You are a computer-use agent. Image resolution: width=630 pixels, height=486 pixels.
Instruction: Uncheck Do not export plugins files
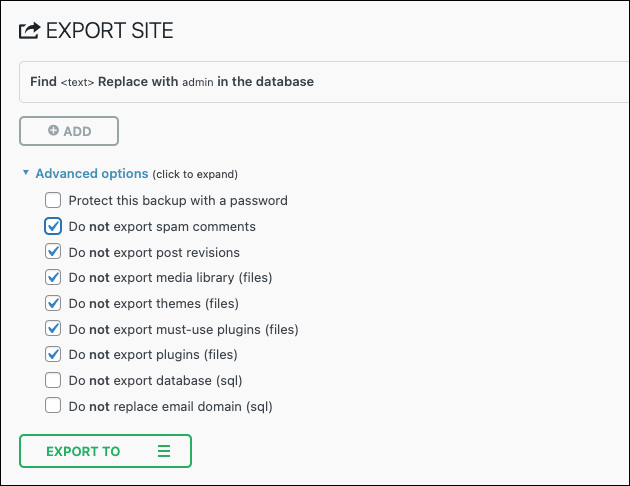pos(53,354)
